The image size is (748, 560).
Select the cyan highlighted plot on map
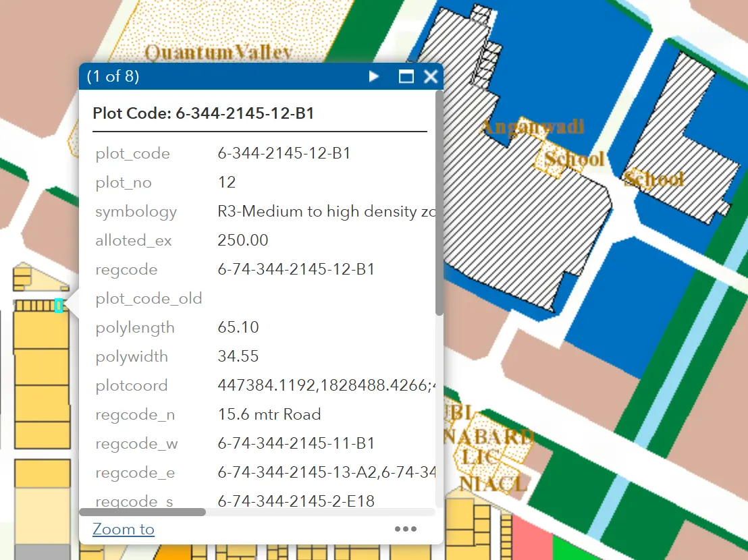[x=59, y=306]
